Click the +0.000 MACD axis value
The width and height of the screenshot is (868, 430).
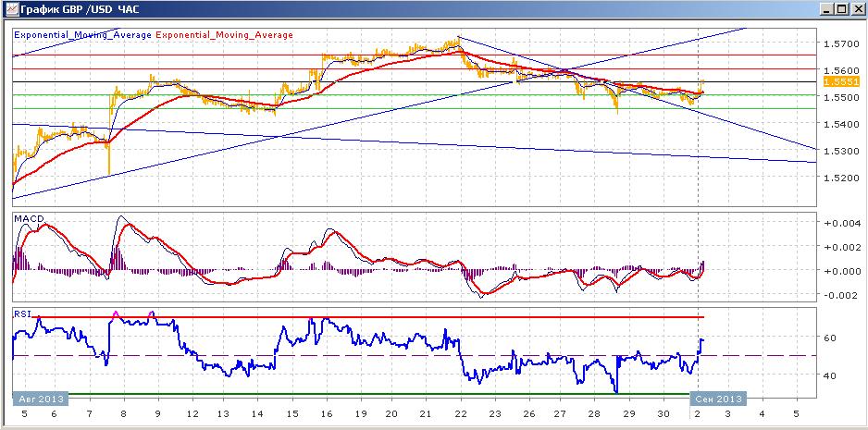840,271
